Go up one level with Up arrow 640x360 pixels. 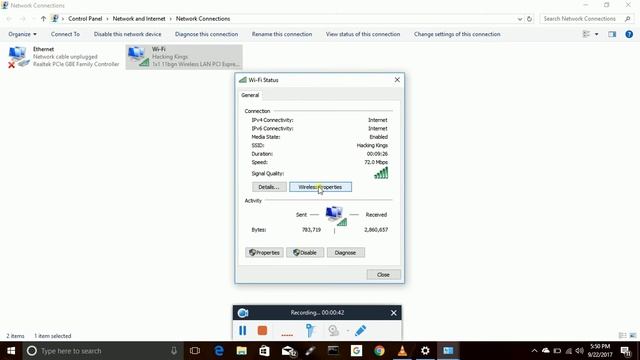pos(43,19)
